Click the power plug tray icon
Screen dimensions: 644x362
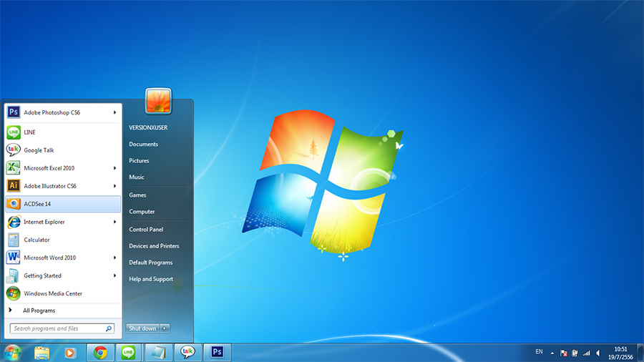tap(575, 353)
